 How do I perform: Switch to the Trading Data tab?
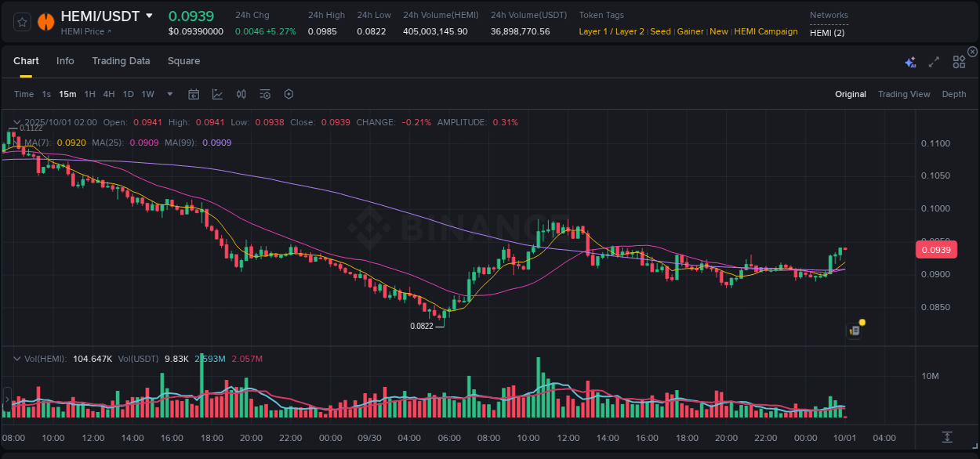pyautogui.click(x=121, y=61)
